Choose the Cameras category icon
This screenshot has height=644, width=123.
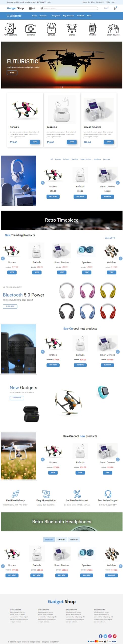click(31, 28)
